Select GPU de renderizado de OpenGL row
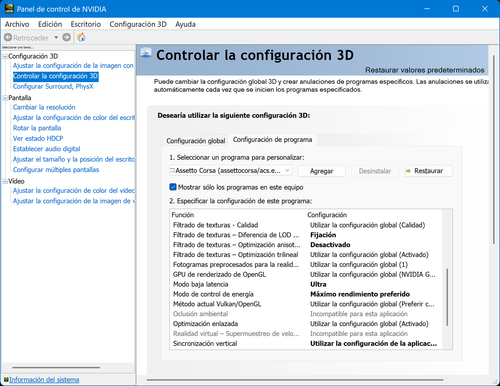The height and width of the screenshot is (386, 500). [305, 274]
